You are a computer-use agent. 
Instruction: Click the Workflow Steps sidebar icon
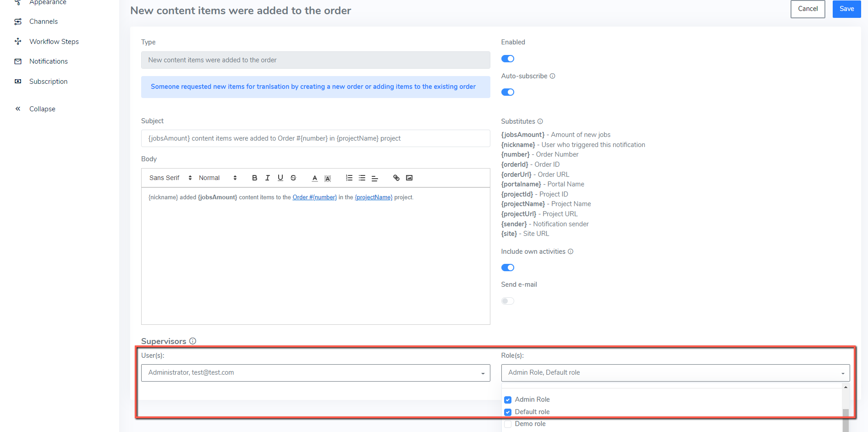point(18,41)
